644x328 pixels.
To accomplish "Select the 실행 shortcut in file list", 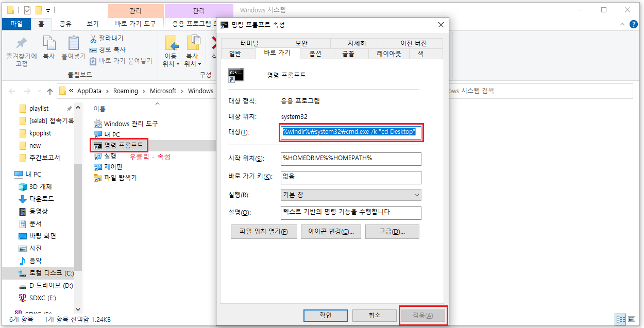I will pyautogui.click(x=105, y=157).
